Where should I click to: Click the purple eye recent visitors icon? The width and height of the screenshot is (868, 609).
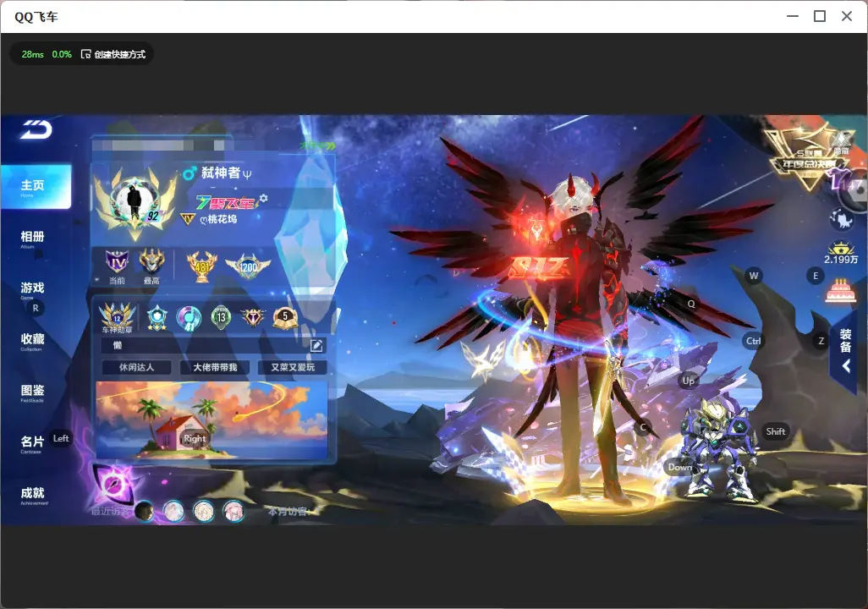(x=114, y=484)
